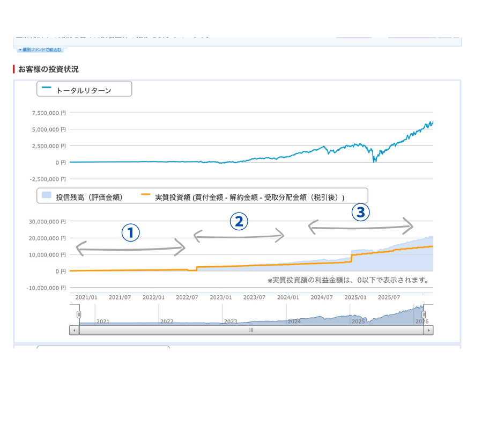Click the right scroll arrow of chart navigator
Image resolution: width=504 pixels, height=423 pixels.
428,331
